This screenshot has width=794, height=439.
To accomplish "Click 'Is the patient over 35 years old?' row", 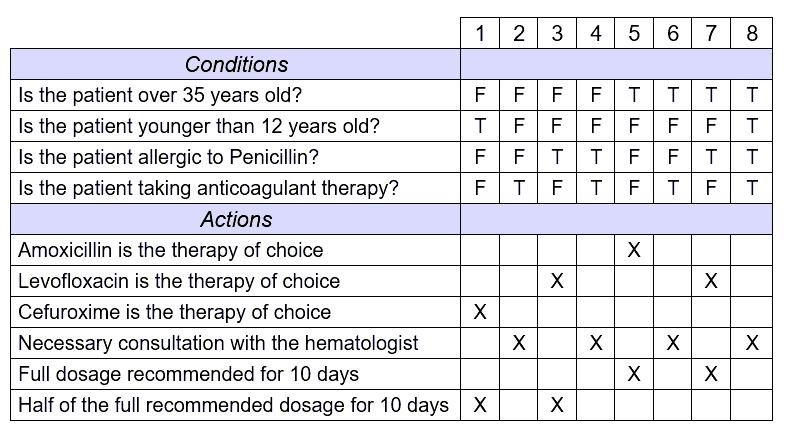I will click(x=391, y=95).
